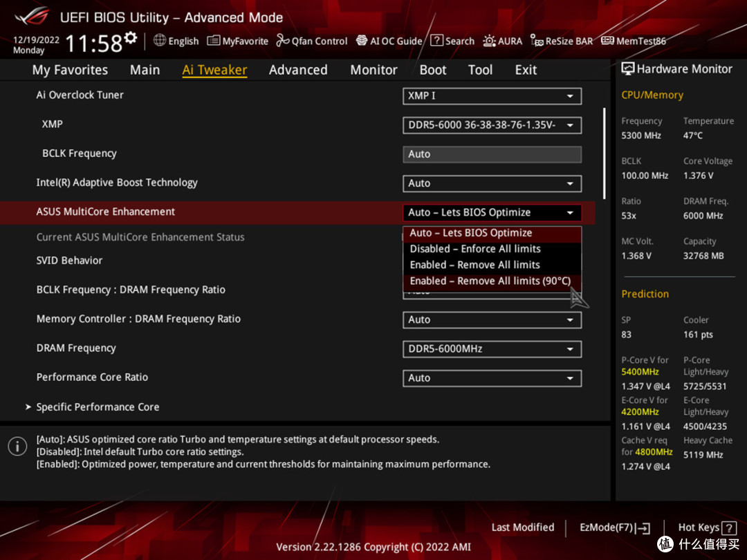Click the 6000 MHz DRAM Freq. value

(703, 216)
